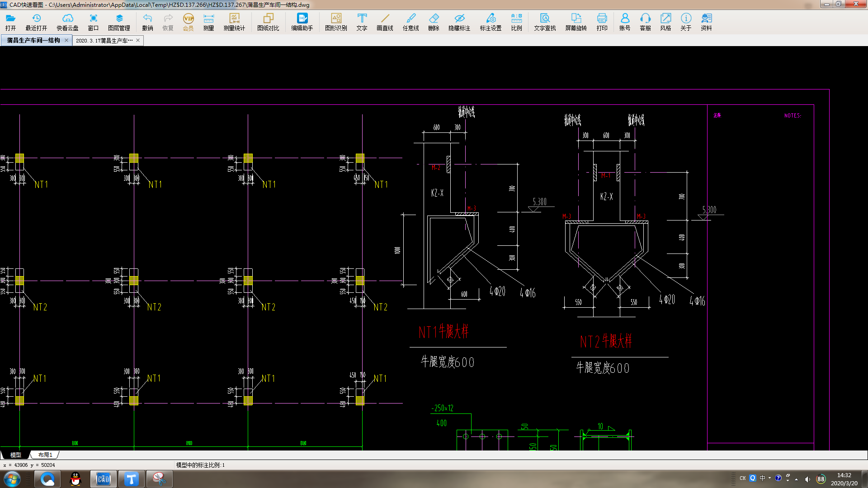Switch to 蒲昌生产车间—结构 document tab
Image resolution: width=868 pixels, height=488 pixels.
coord(33,40)
